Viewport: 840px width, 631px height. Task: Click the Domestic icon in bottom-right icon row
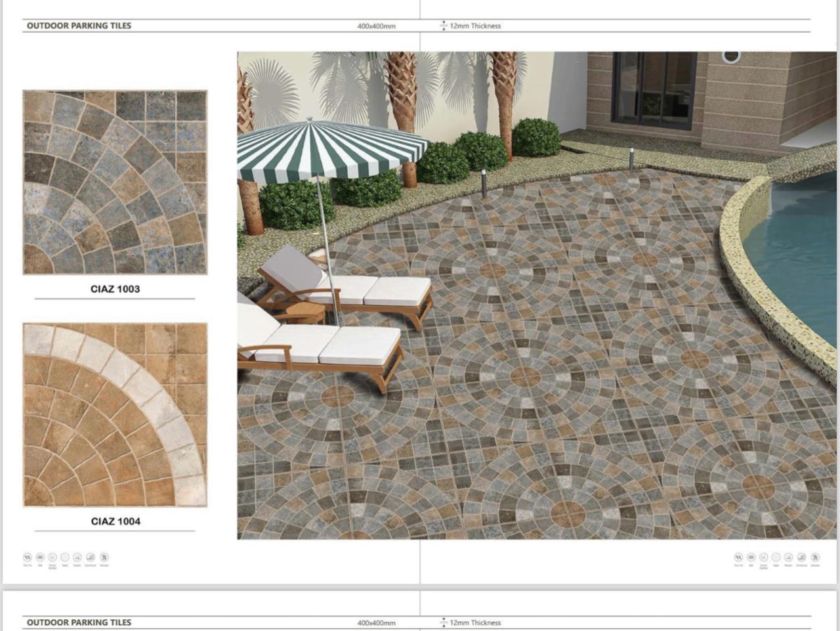click(815, 557)
